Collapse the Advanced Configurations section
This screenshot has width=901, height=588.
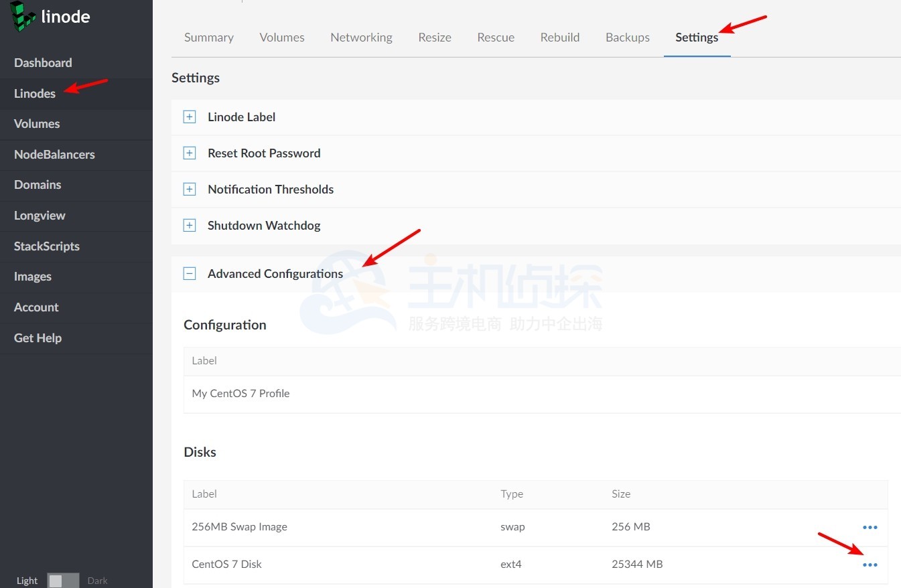pyautogui.click(x=190, y=274)
